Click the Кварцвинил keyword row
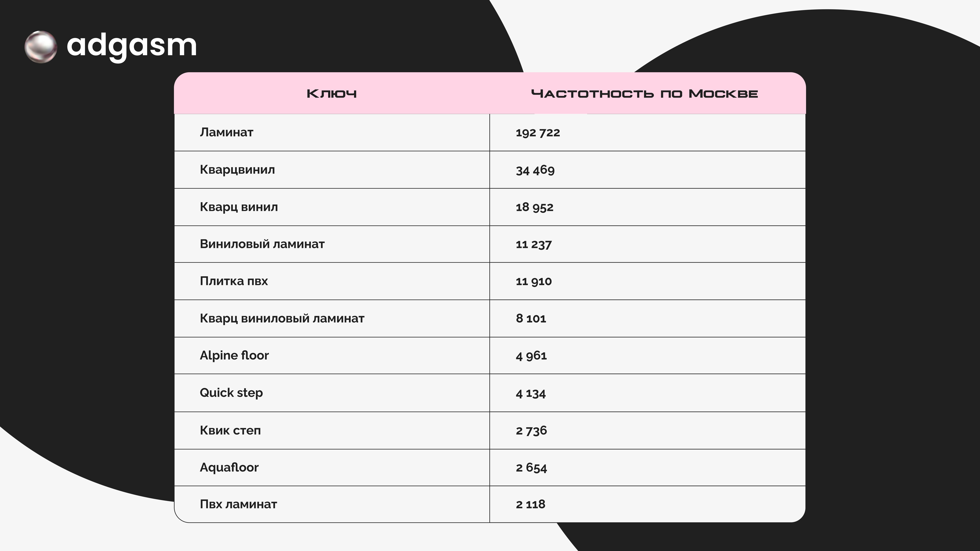Viewport: 980px width, 551px height. point(237,170)
